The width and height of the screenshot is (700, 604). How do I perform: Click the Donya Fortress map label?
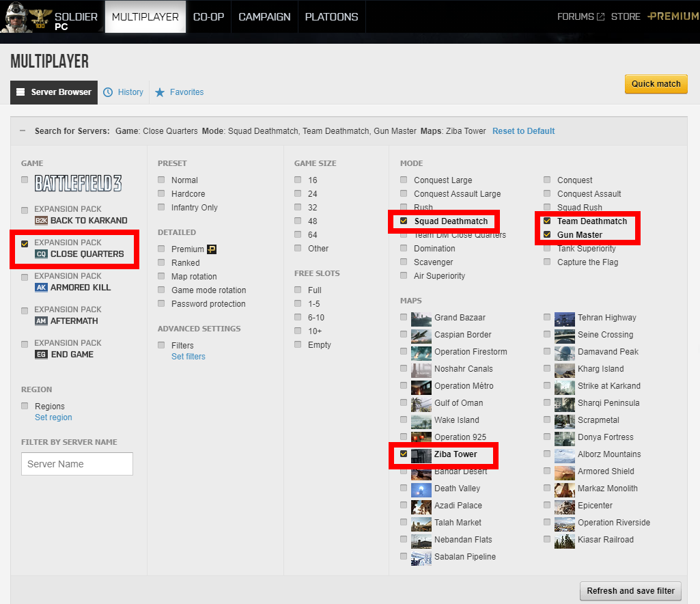click(x=605, y=437)
